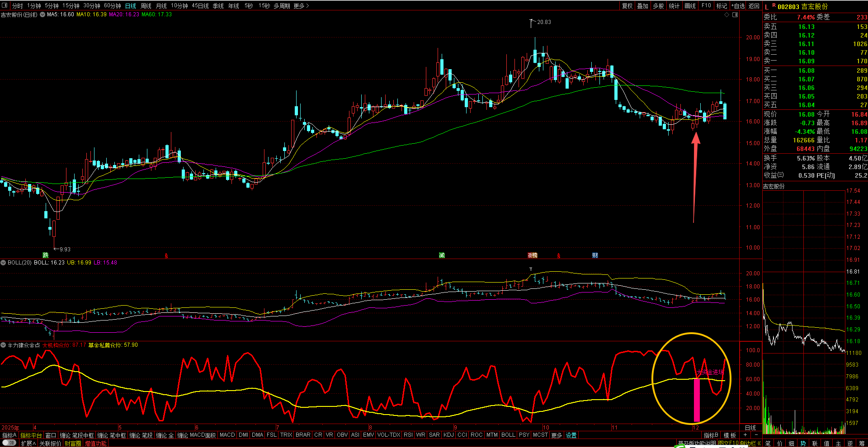Expand the 主力建仓金点 indicator dropdown arrow
The height and width of the screenshot is (448, 868).
[3, 345]
